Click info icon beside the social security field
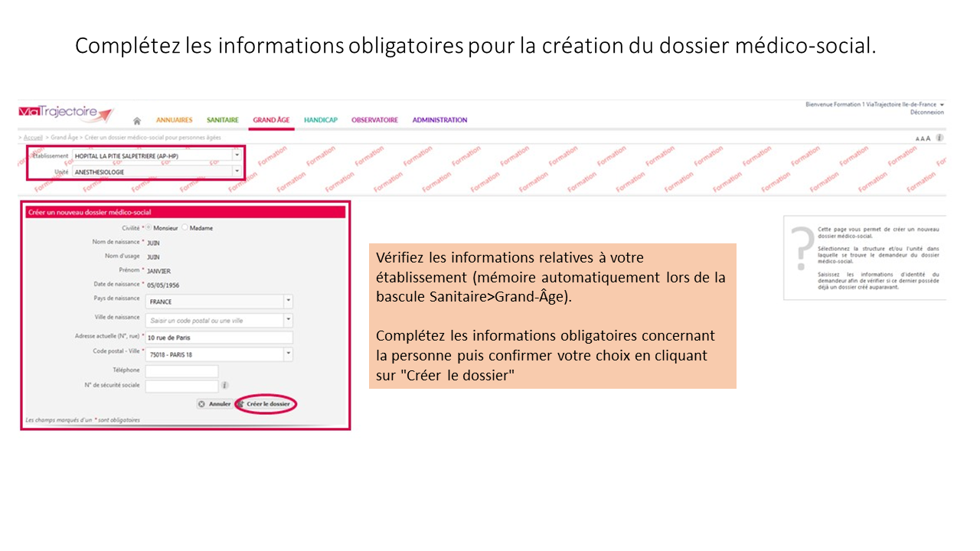The height and width of the screenshot is (551, 980). pos(224,386)
